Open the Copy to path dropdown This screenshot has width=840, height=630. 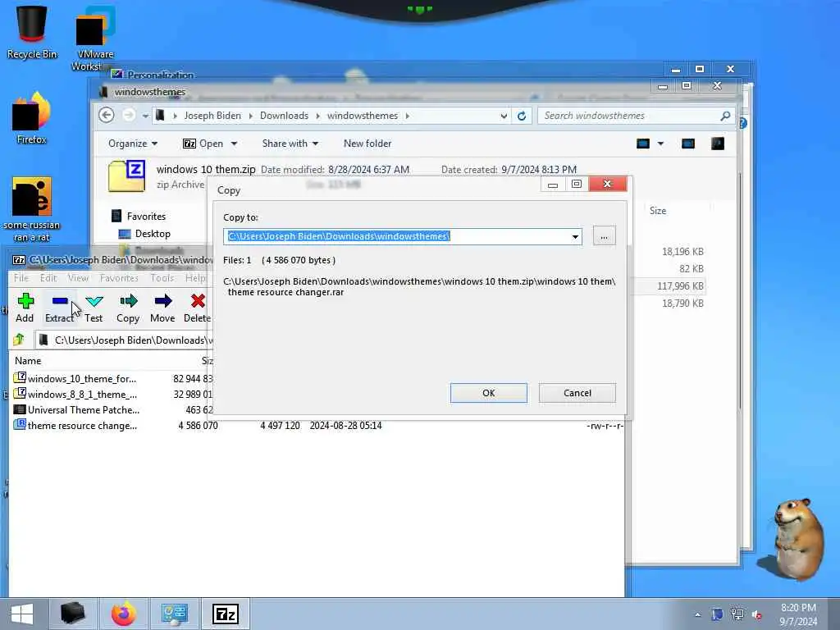pyautogui.click(x=575, y=236)
